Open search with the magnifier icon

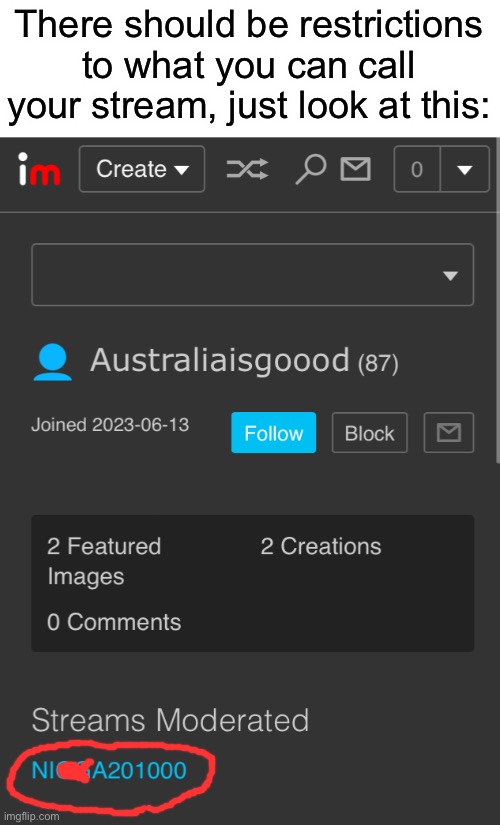pyautogui.click(x=311, y=169)
